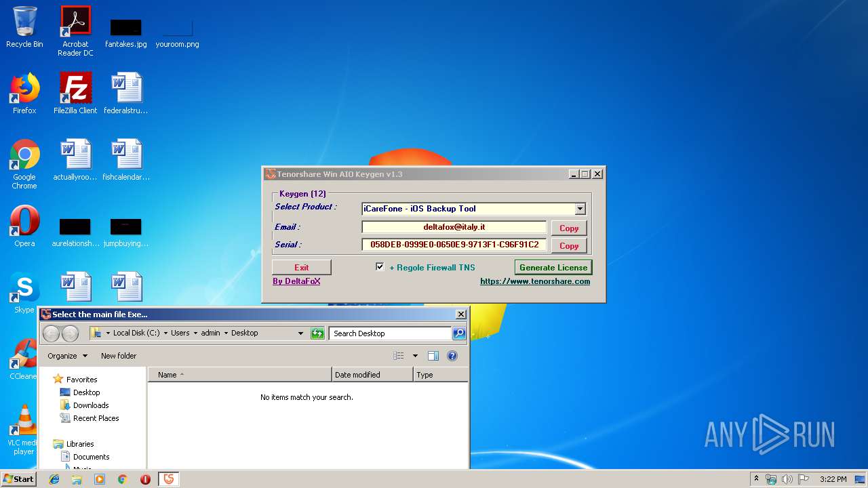Create a New folder
This screenshot has width=868, height=488.
tap(119, 356)
